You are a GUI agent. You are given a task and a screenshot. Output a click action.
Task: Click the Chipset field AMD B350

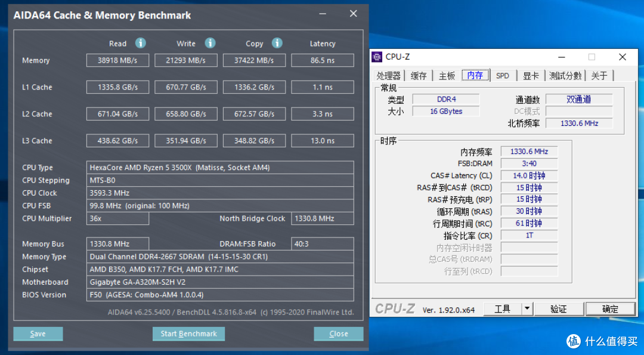[220, 269]
